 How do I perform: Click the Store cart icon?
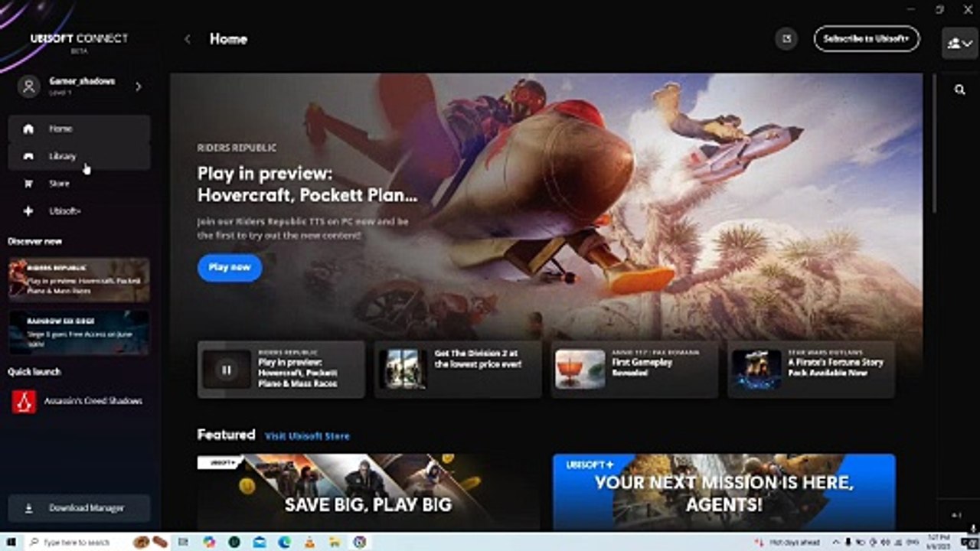pos(28,184)
